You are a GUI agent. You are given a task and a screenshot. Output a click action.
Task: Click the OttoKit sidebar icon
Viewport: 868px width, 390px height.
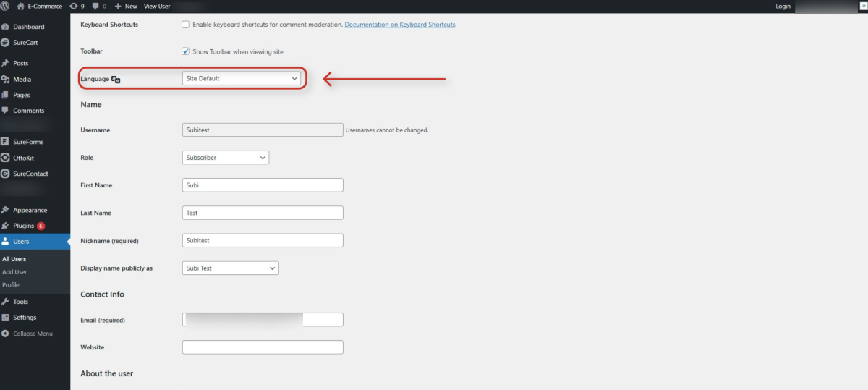coord(5,158)
